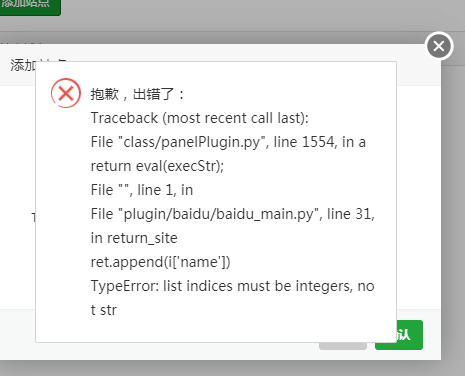Click the panelPlugin.py line 1554 text
This screenshot has width=465, height=376.
point(228,142)
